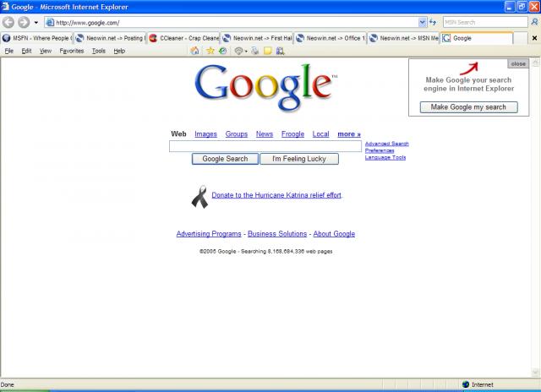Viewport: 541px width, 392px height.
Task: Click the Google Search button
Action: coord(225,159)
